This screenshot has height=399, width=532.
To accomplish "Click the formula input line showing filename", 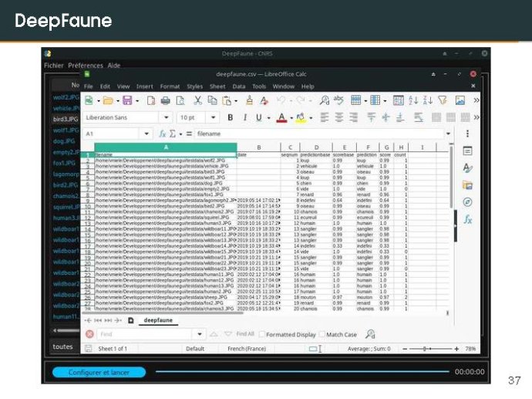I will pos(319,134).
